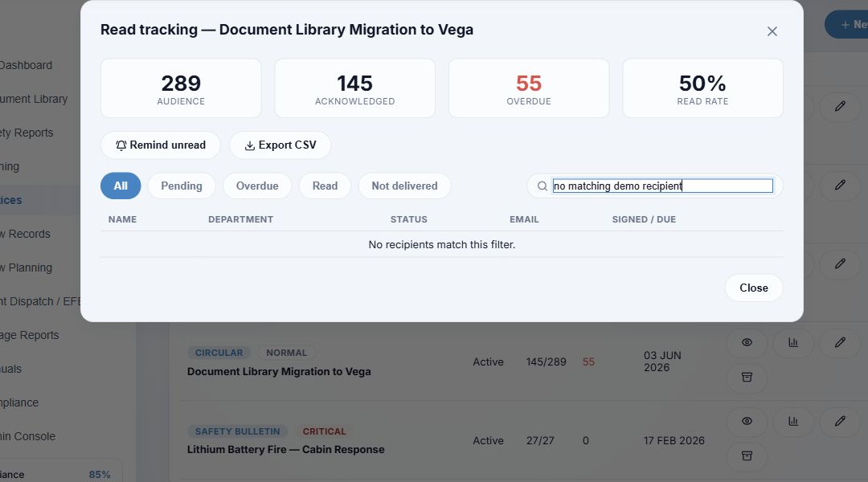Image resolution: width=868 pixels, height=482 pixels.
Task: Click the 289 Audience stat card
Action: (181, 88)
